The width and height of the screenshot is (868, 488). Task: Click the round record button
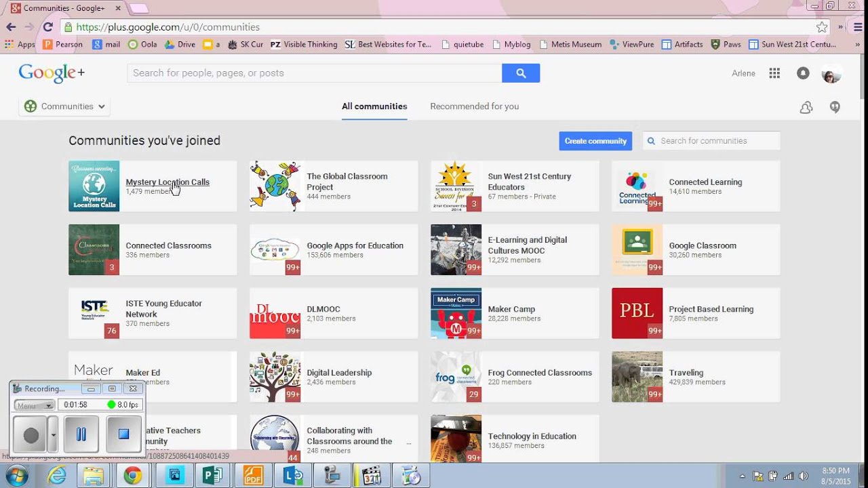point(31,434)
